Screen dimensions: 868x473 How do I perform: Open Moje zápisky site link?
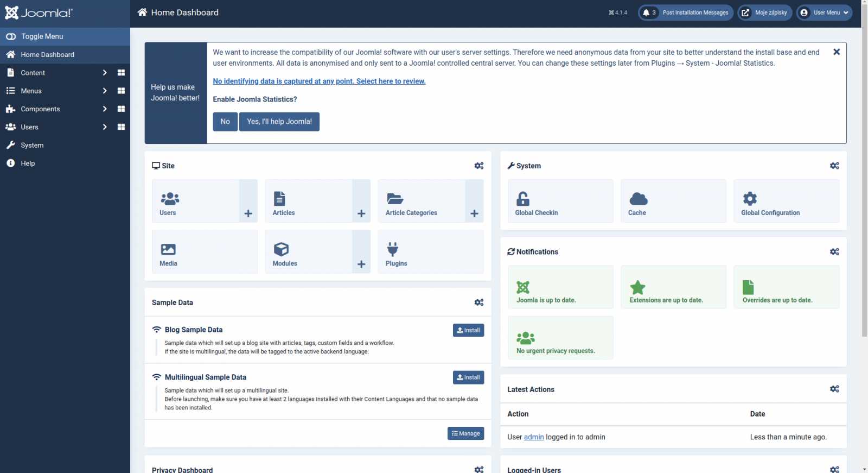(765, 12)
